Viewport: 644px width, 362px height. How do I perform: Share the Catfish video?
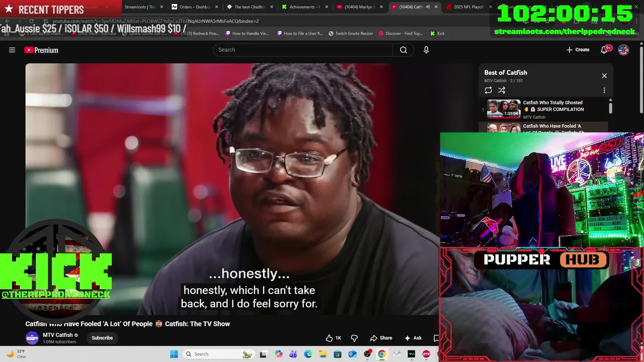tap(381, 338)
